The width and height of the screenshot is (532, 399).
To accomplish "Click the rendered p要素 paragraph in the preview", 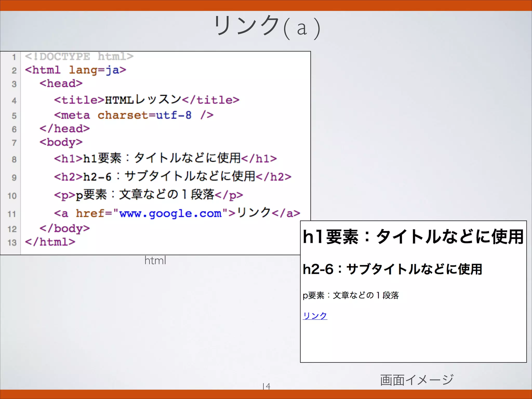I will (351, 295).
